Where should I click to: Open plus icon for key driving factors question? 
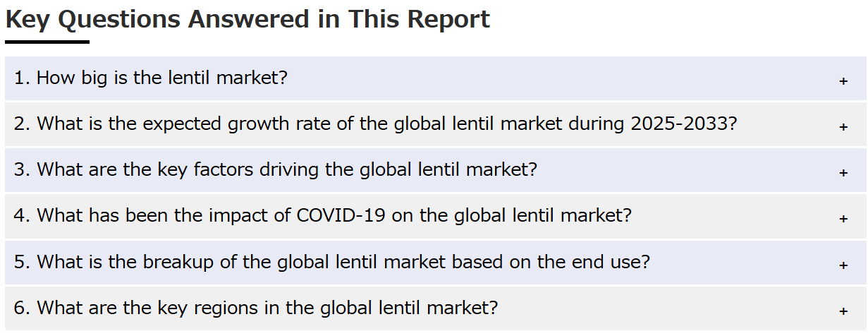tap(843, 173)
